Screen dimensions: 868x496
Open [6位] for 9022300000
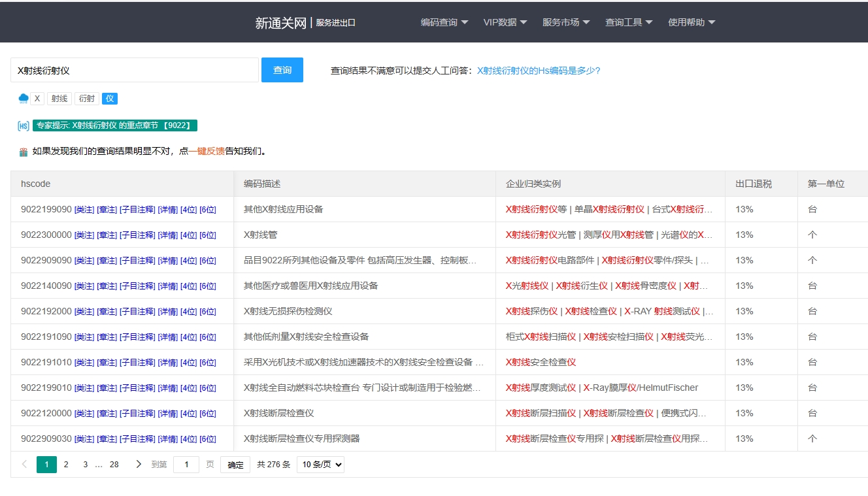pyautogui.click(x=208, y=235)
